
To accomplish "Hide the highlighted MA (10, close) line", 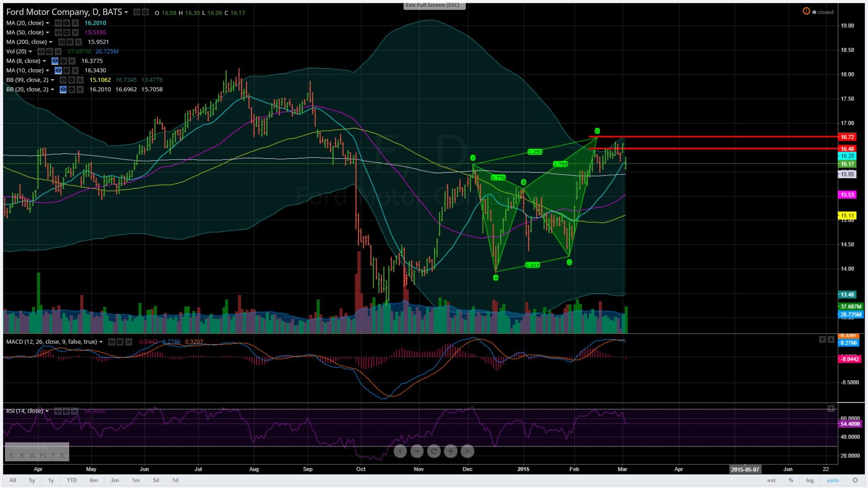I will (58, 71).
